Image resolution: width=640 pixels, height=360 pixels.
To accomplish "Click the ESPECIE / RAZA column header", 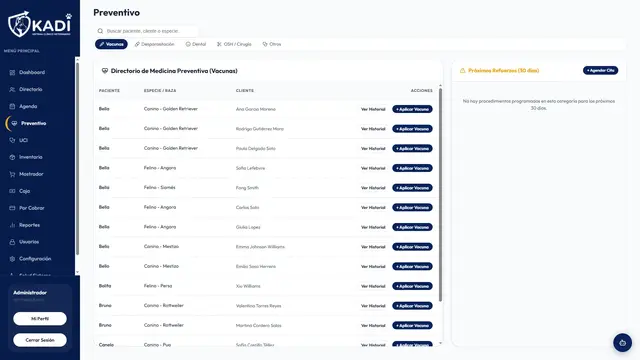I will [160, 91].
